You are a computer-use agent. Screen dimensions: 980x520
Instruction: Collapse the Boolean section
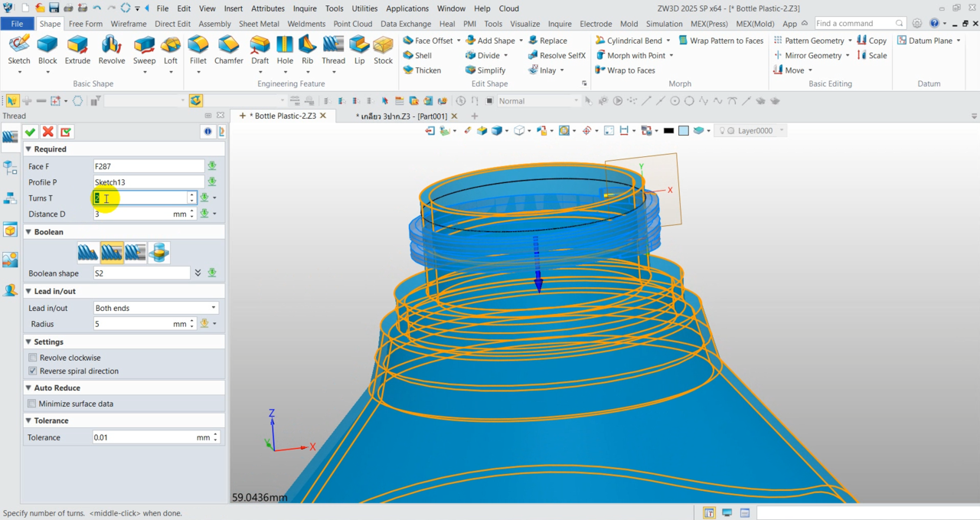pos(29,232)
